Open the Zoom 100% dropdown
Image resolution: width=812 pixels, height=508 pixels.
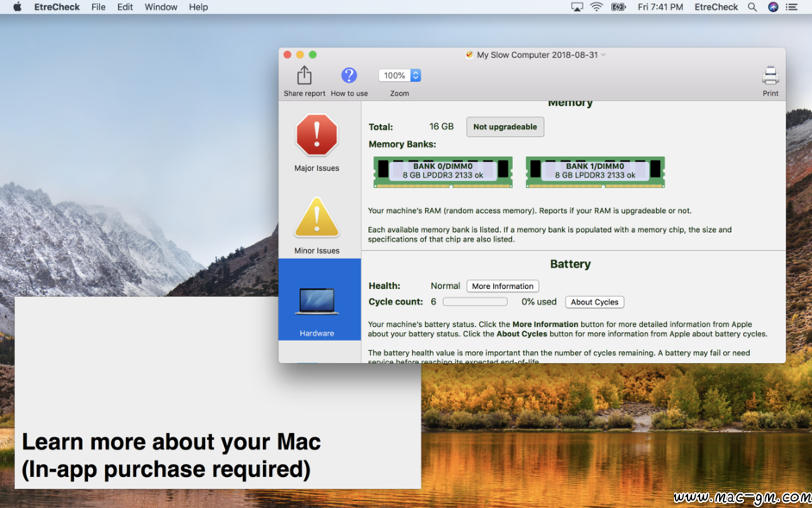point(399,76)
